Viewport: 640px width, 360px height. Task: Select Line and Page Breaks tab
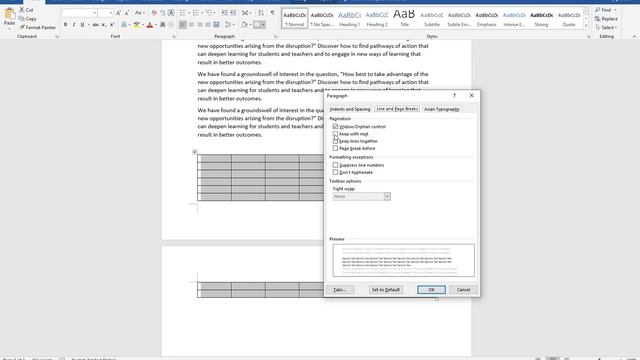click(397, 109)
